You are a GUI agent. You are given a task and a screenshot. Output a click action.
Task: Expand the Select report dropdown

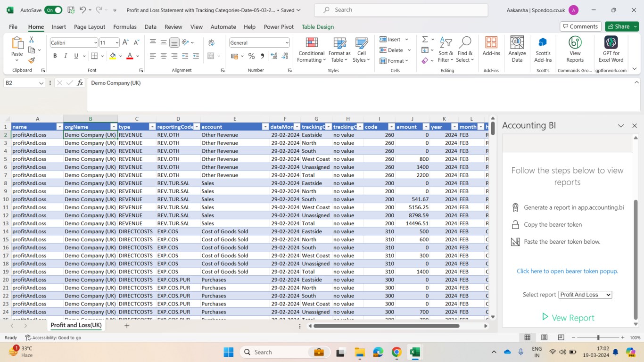point(585,295)
